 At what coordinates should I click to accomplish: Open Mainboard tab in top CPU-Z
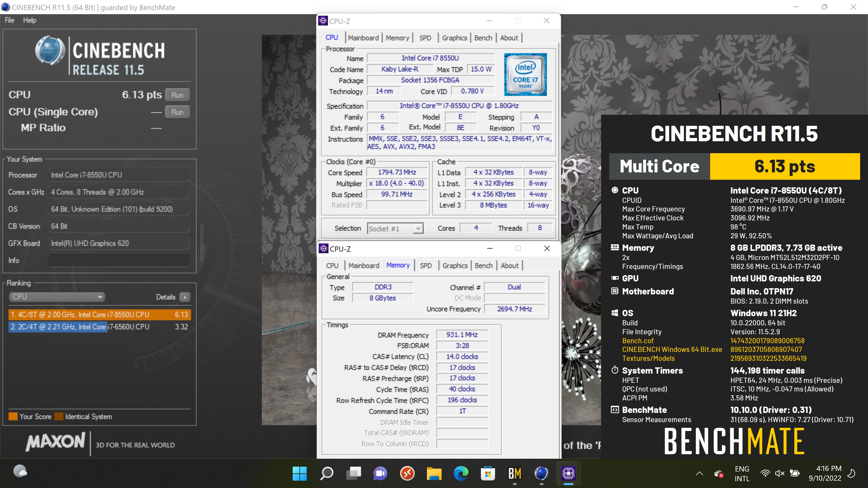(363, 38)
